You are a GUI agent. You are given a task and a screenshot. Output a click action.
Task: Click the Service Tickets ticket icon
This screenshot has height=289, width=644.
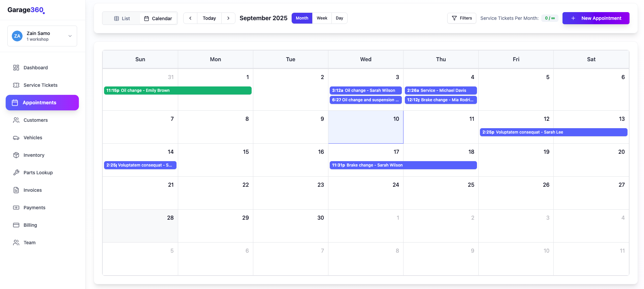16,85
